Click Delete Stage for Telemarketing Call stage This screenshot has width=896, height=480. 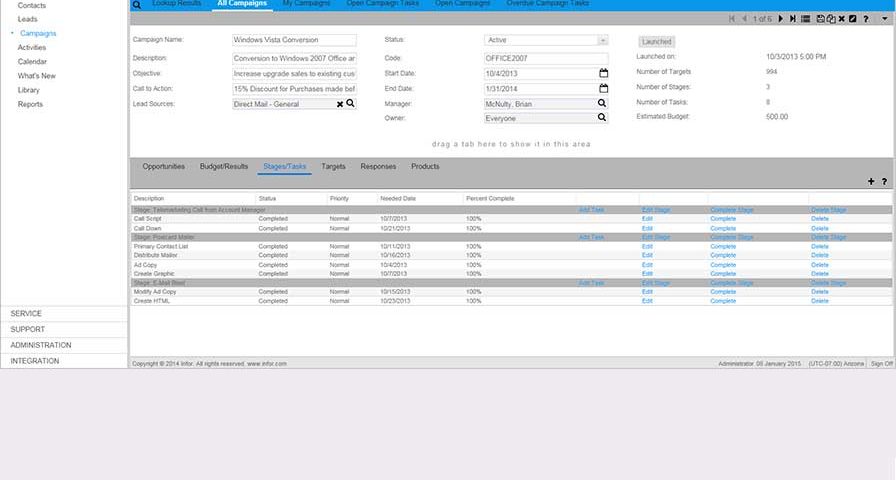click(x=828, y=210)
